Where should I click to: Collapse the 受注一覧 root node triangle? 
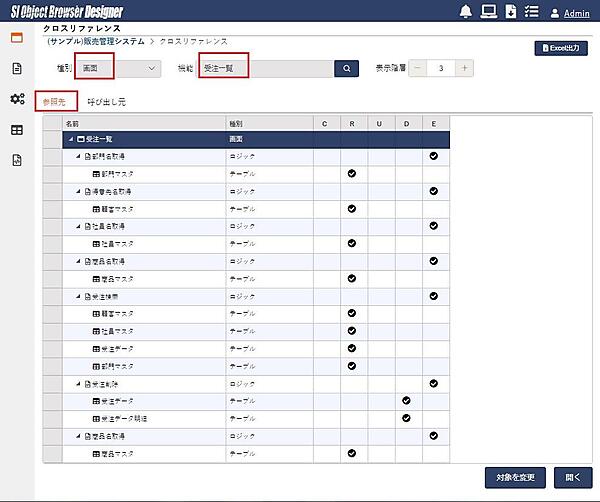(x=71, y=139)
